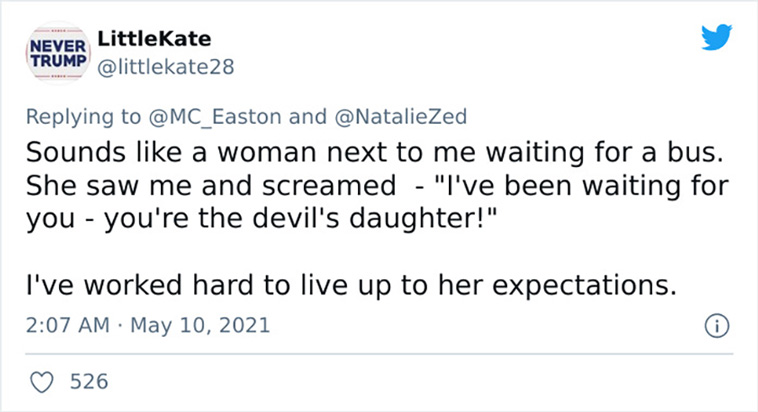The image size is (758, 412).
Task: Click the Twitter bird logo icon
Action: coord(716,37)
